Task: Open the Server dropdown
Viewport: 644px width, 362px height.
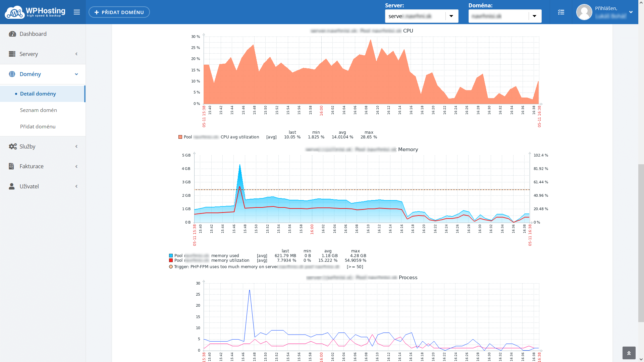Action: pyautogui.click(x=451, y=16)
